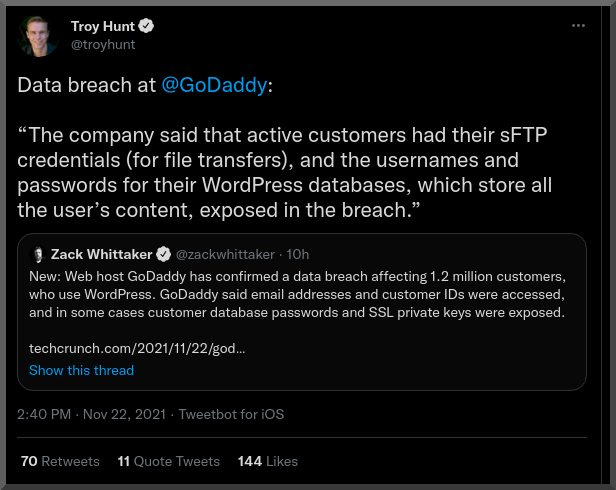Follow the @GoDaddy mention link
Viewport: 616px width, 490px height.
click(213, 85)
